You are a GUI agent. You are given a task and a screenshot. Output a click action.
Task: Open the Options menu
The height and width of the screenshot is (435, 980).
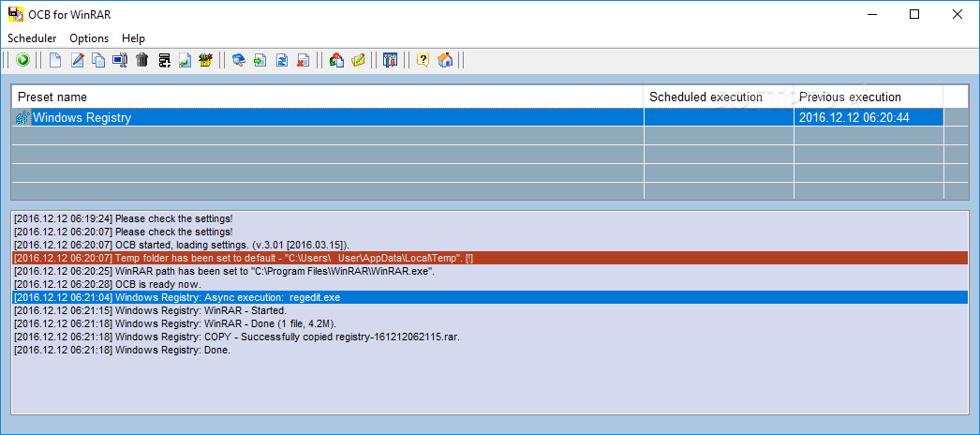[89, 38]
